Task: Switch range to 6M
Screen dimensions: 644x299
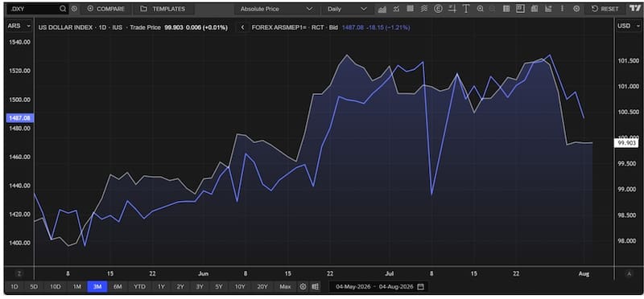Action: point(118,286)
